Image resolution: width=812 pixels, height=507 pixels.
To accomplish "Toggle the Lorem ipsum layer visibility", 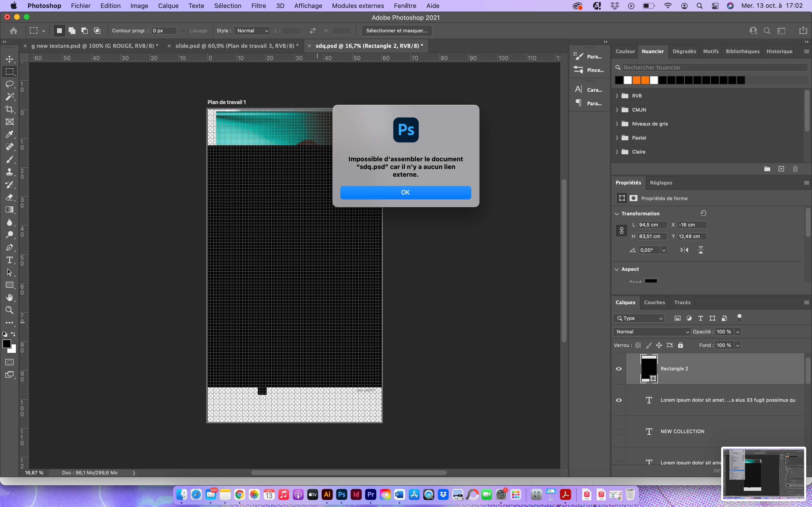I will pos(619,400).
